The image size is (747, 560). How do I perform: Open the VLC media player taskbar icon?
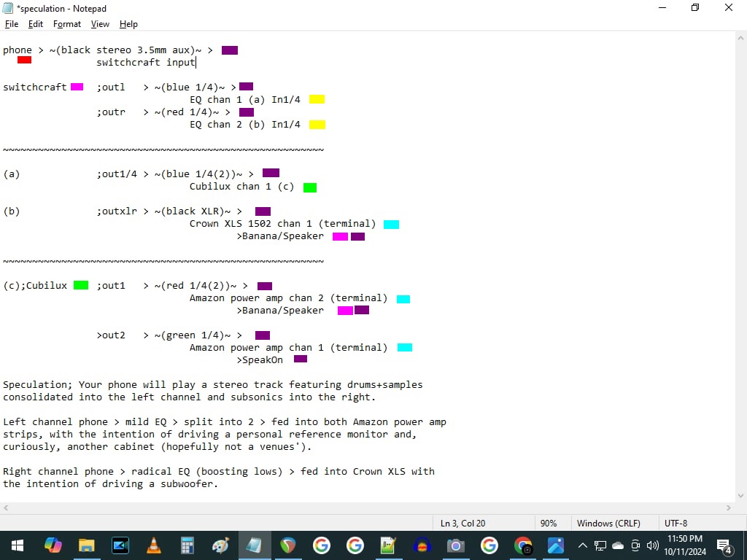click(x=154, y=545)
